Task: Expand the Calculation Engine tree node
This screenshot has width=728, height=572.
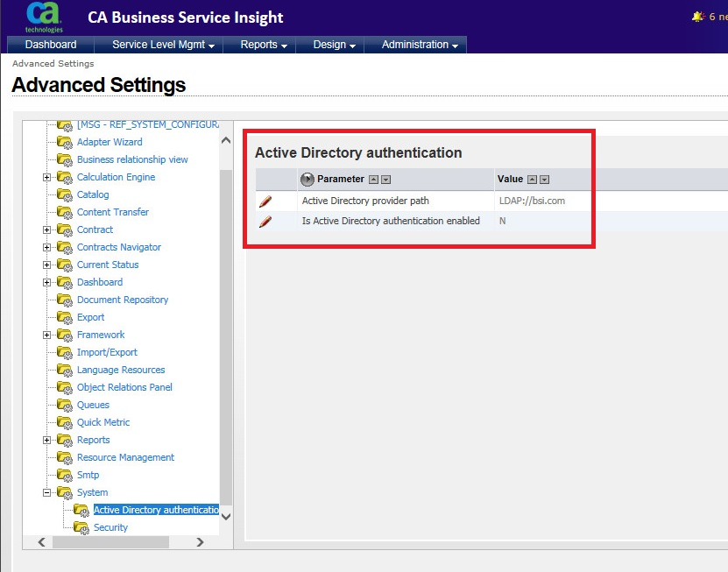Action: click(46, 177)
